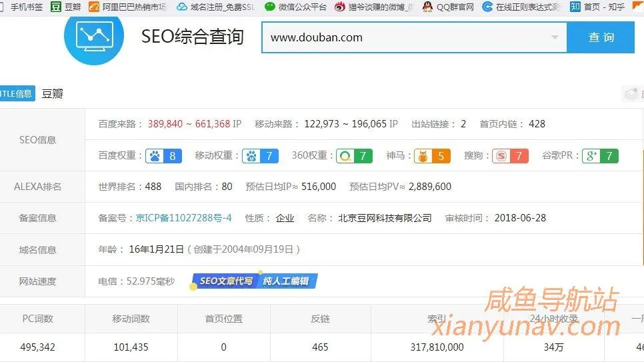Click the 搜狗 weight 7 badge
The height and width of the screenshot is (362, 644).
click(510, 156)
